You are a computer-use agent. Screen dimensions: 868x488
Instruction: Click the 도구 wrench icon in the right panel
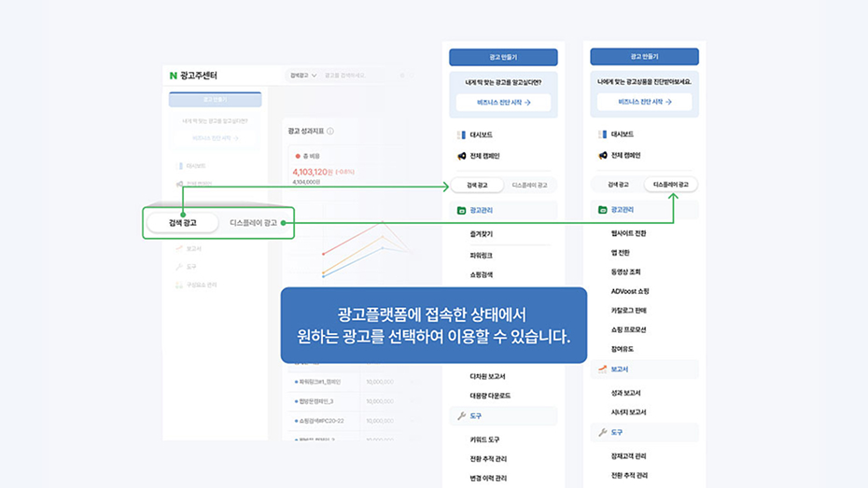tap(602, 433)
